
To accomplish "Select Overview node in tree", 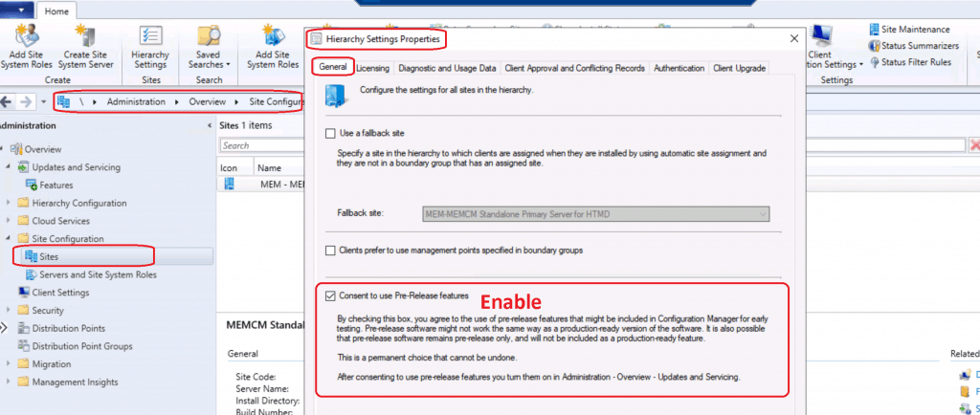I will click(x=36, y=149).
